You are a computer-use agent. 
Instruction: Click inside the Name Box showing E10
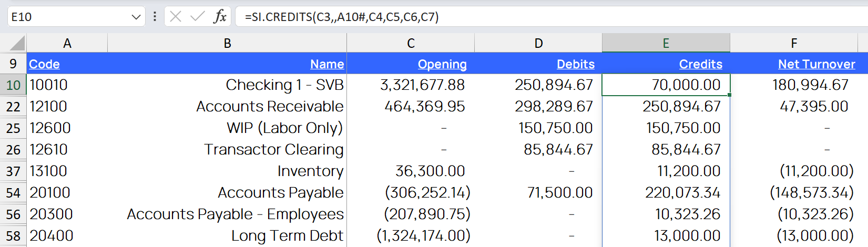click(x=63, y=17)
